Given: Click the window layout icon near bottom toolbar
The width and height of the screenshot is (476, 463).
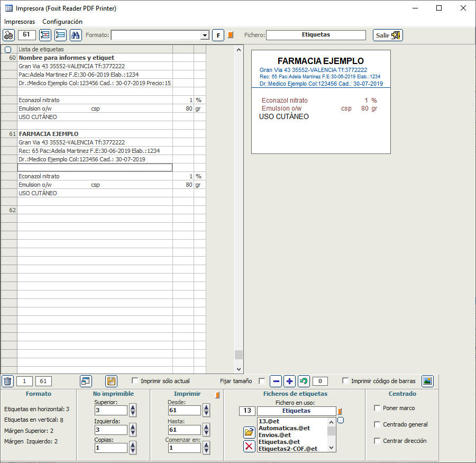Looking at the screenshot, I should 86,381.
